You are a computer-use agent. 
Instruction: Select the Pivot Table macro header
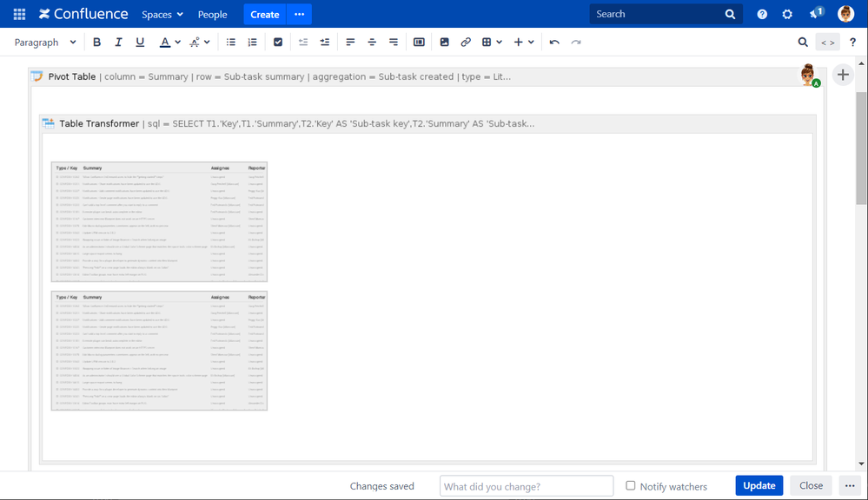click(427, 77)
